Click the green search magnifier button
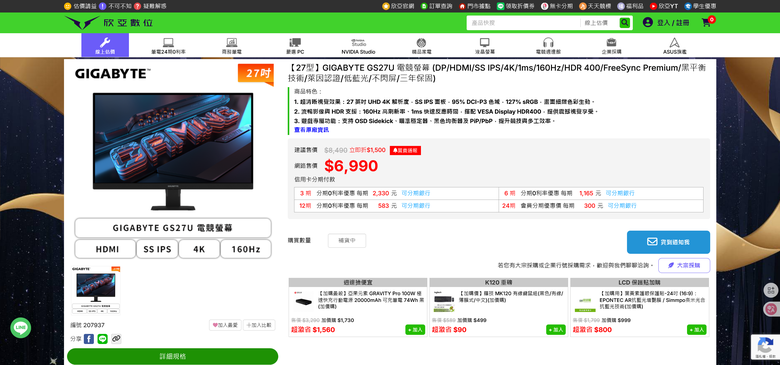The width and height of the screenshot is (780, 365). pyautogui.click(x=625, y=23)
